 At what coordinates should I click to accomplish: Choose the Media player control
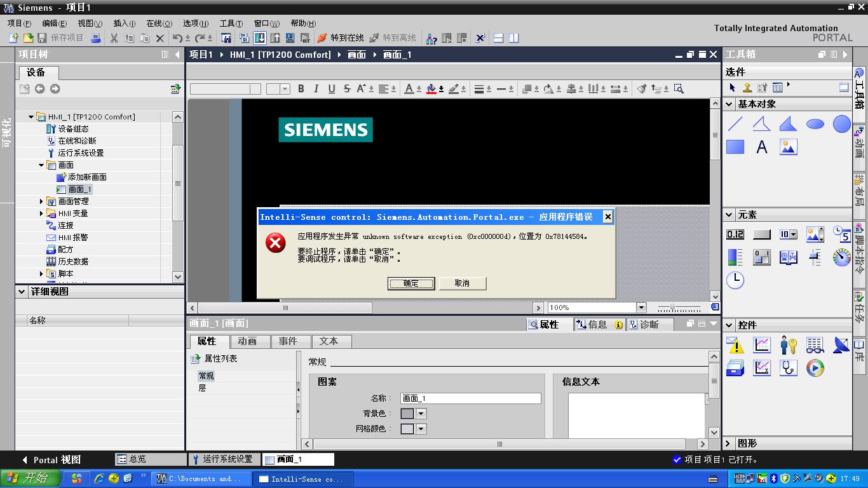coord(815,368)
